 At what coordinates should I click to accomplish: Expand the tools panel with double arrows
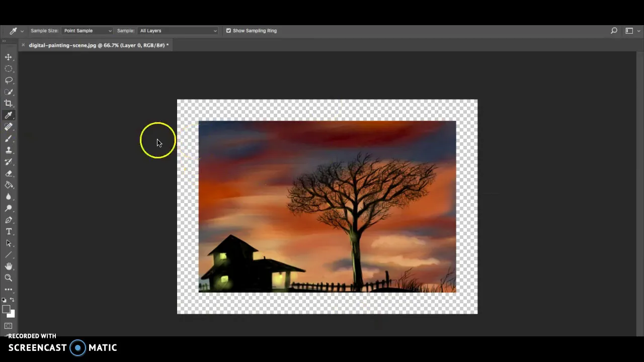4,41
